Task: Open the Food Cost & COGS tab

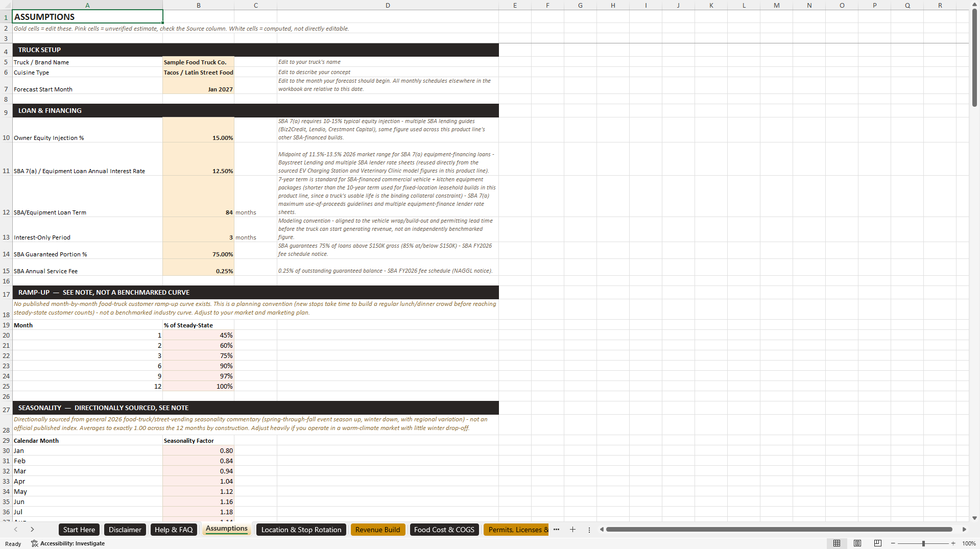Action: pos(444,530)
